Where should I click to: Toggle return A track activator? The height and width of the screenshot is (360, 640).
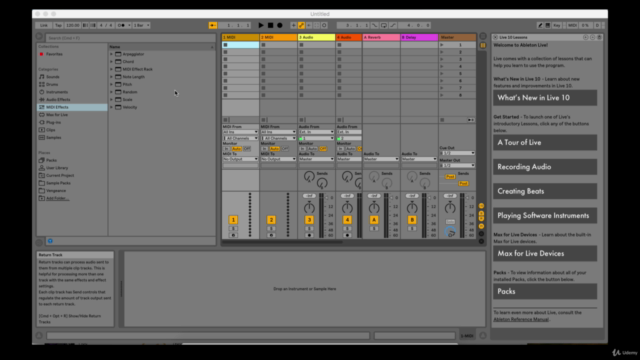pos(374,220)
